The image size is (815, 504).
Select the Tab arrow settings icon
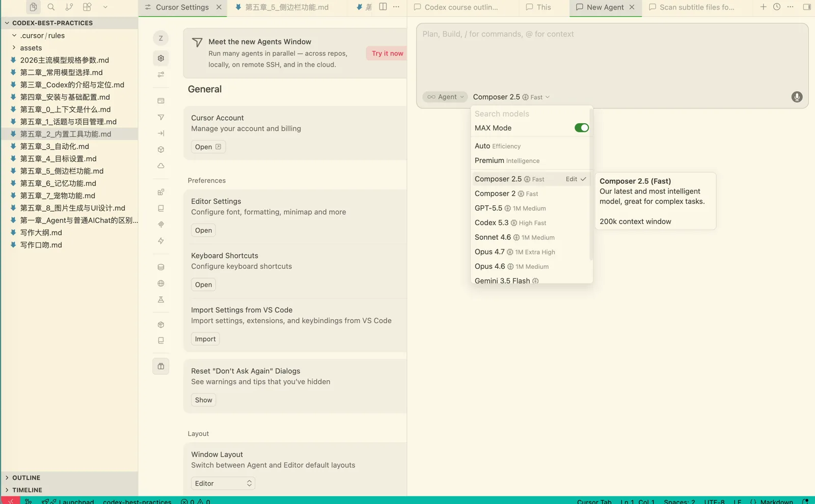pyautogui.click(x=161, y=133)
